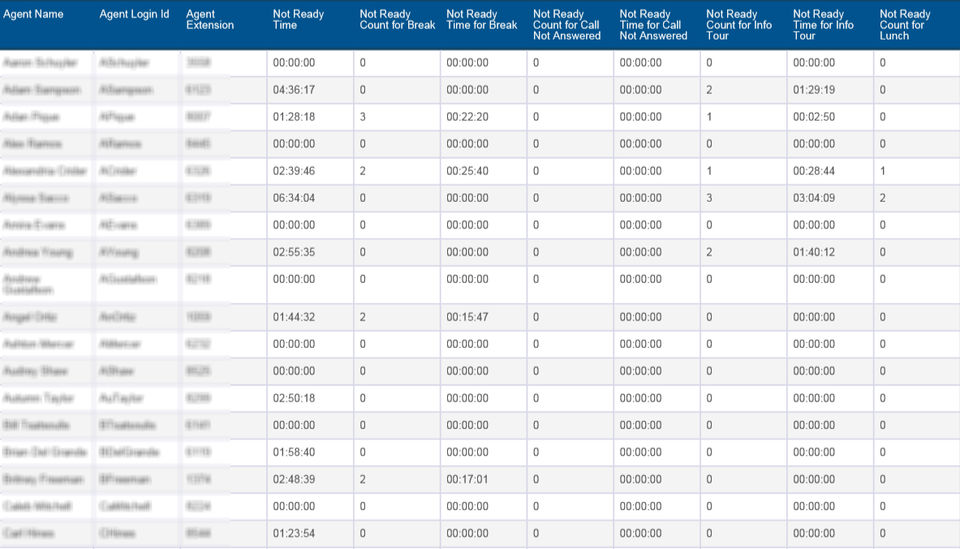
Task: Select the agent name Autumn Taylor
Action: (x=39, y=398)
